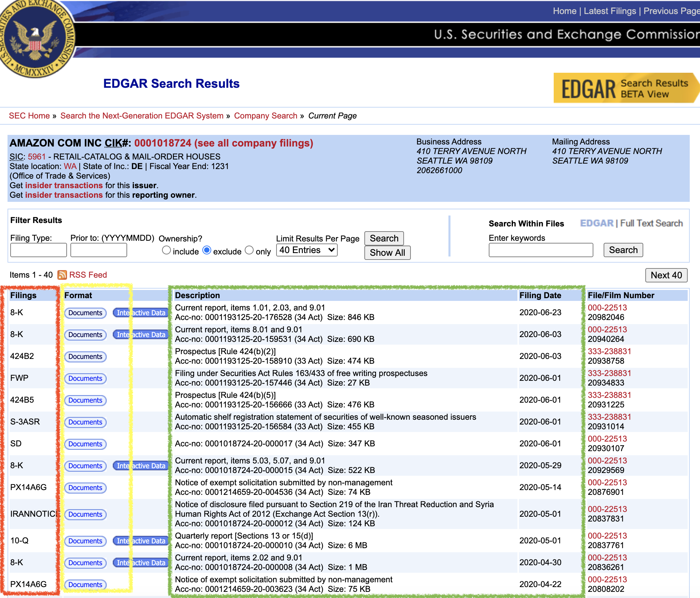Get insider transactions for this reporting owner
The width and height of the screenshot is (700, 598).
64,195
